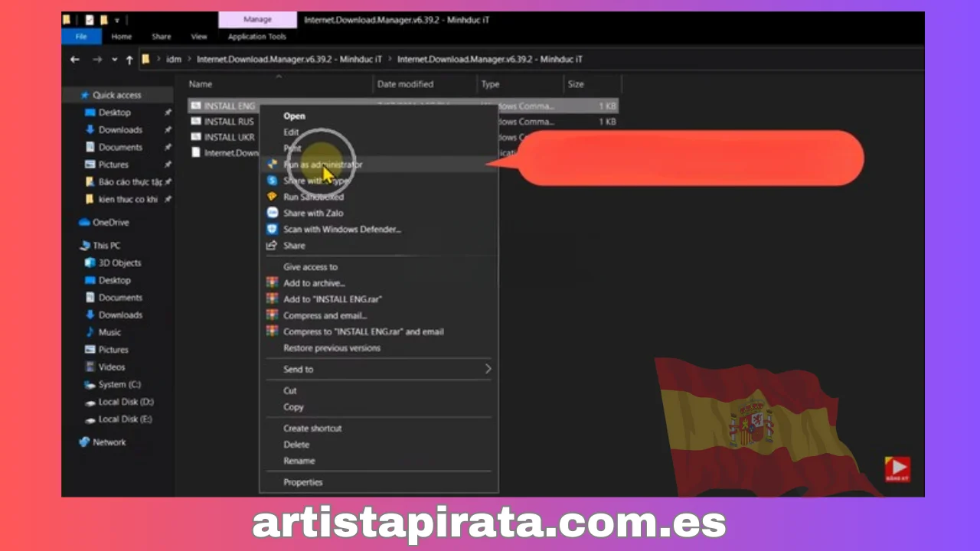
Task: Open the File ribbon tab
Action: coord(81,36)
